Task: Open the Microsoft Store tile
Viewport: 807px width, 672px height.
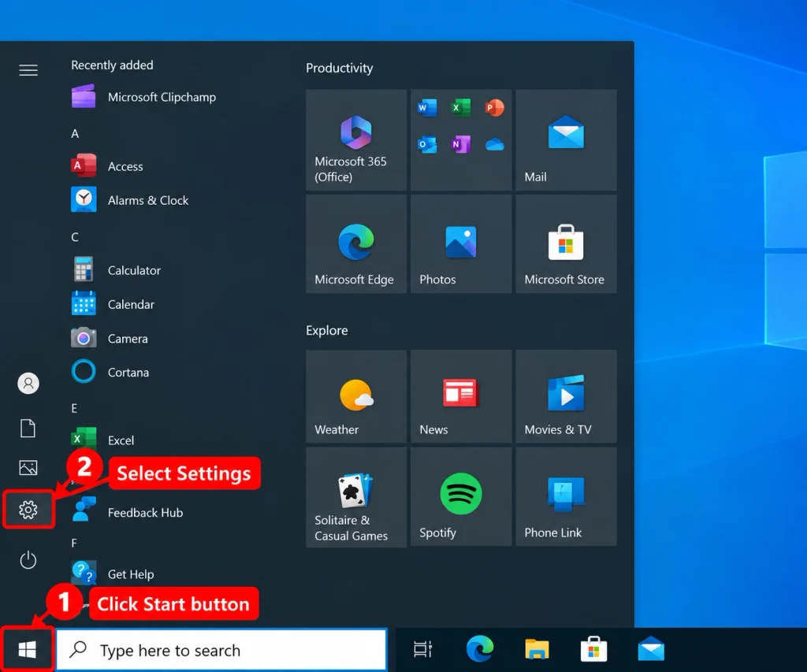Action: tap(566, 244)
